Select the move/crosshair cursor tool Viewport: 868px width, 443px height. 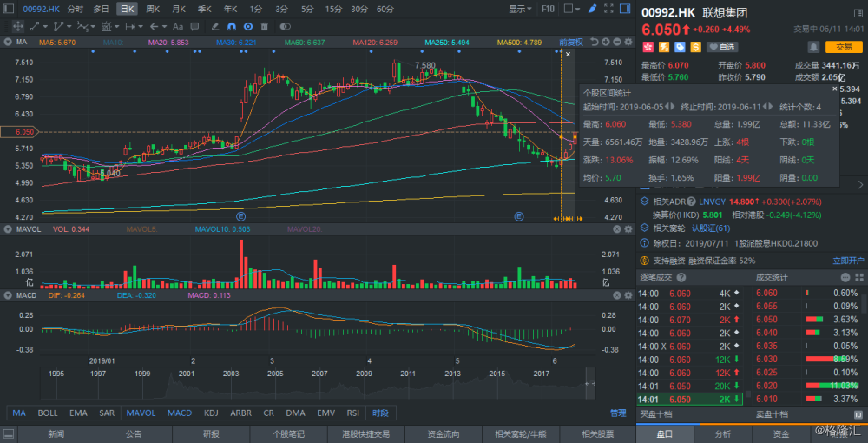point(16,26)
